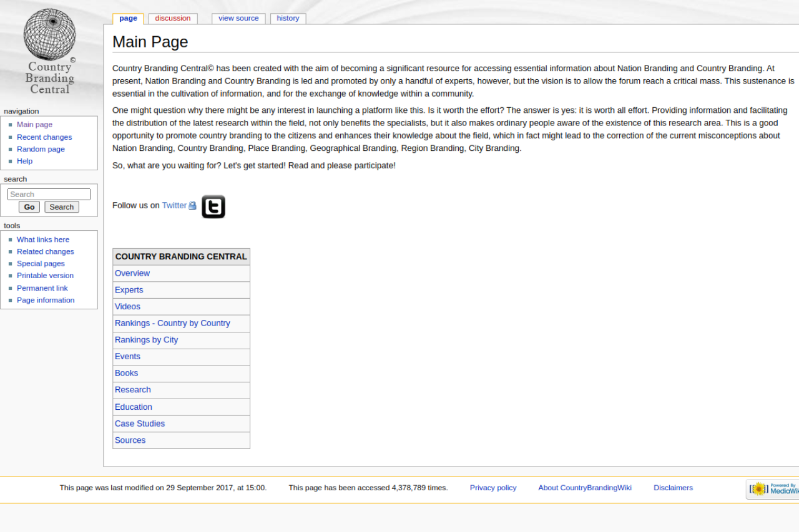The image size is (799, 532).
Task: Open the Videos link
Action: click(127, 306)
